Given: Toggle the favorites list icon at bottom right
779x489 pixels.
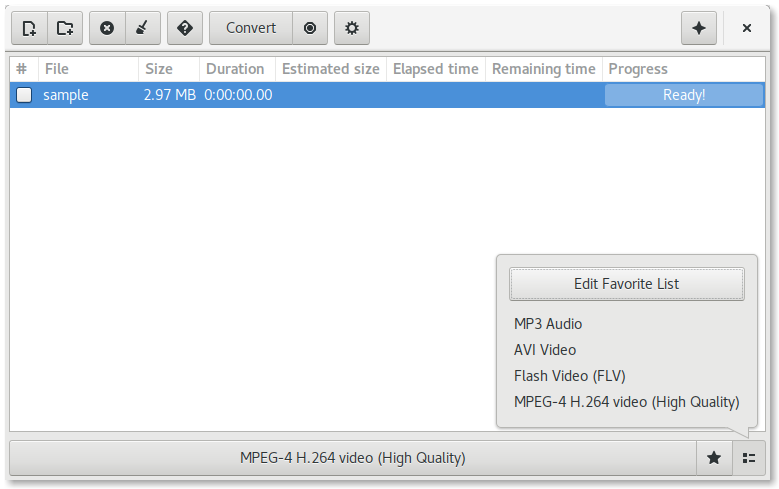Looking at the screenshot, I should 749,458.
